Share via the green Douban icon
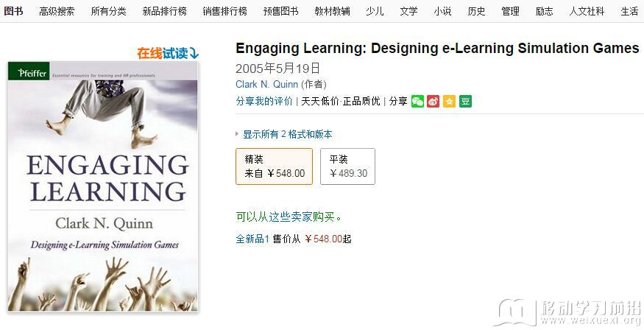 pyautogui.click(x=465, y=101)
